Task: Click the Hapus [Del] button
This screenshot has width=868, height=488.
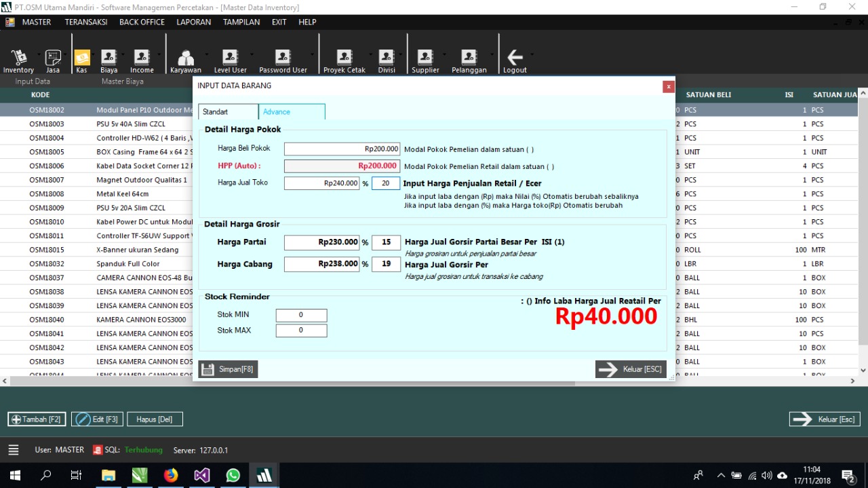Action: (155, 419)
